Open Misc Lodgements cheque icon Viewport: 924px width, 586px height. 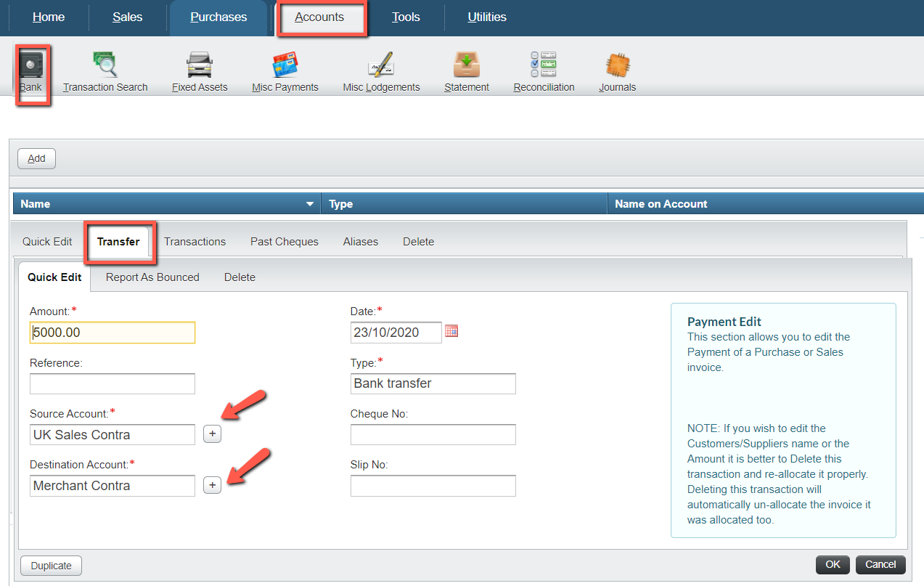click(x=381, y=65)
